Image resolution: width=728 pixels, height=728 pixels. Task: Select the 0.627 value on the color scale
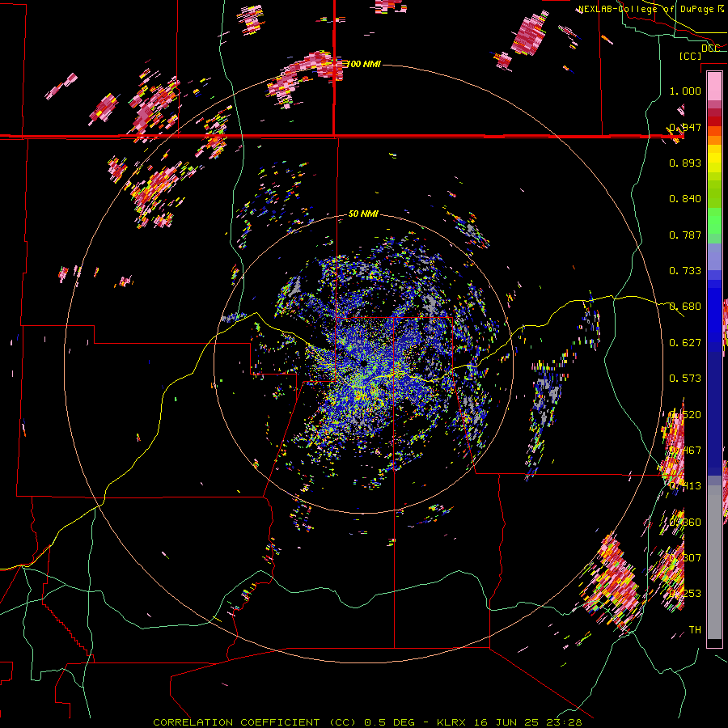685,343
